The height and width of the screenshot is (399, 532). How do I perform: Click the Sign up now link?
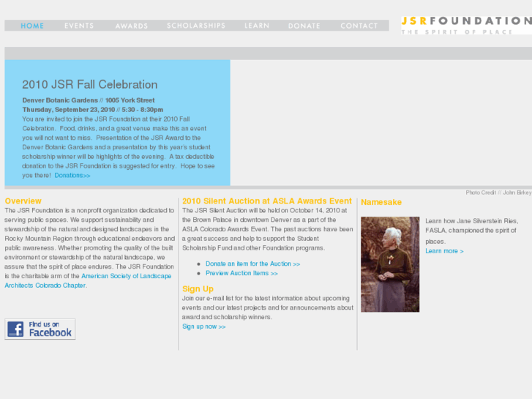pyautogui.click(x=204, y=327)
